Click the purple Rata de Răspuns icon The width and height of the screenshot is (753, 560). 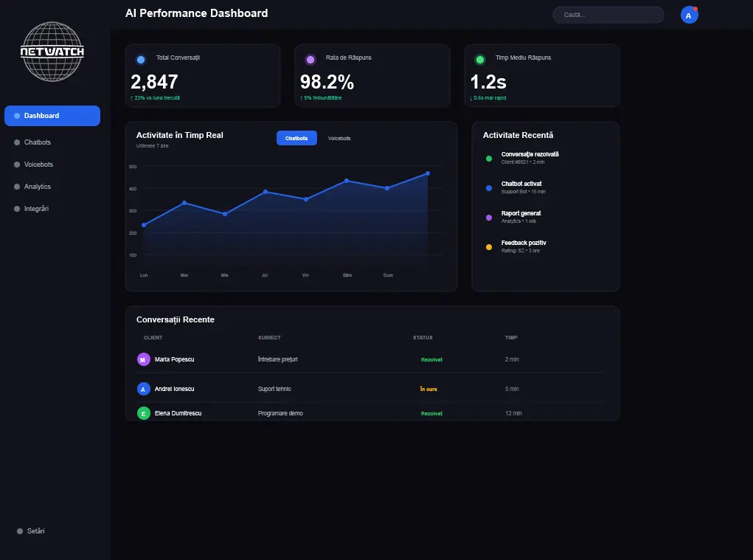310,60
